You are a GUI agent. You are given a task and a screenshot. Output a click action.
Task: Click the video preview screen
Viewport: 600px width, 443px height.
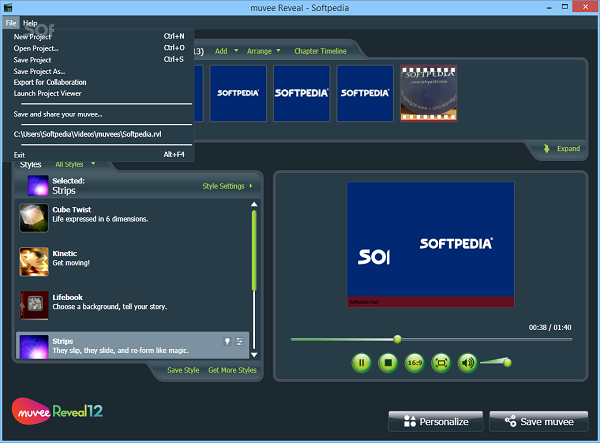click(430, 244)
